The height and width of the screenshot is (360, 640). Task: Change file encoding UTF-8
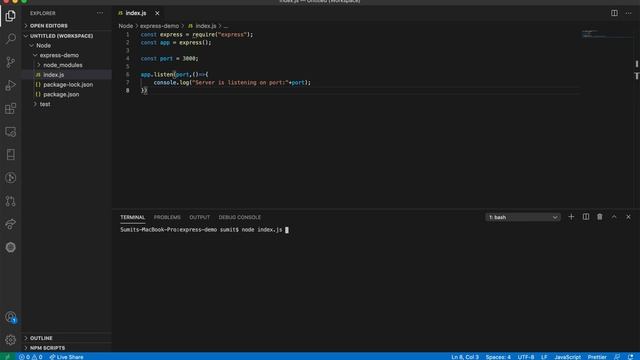tap(526, 357)
